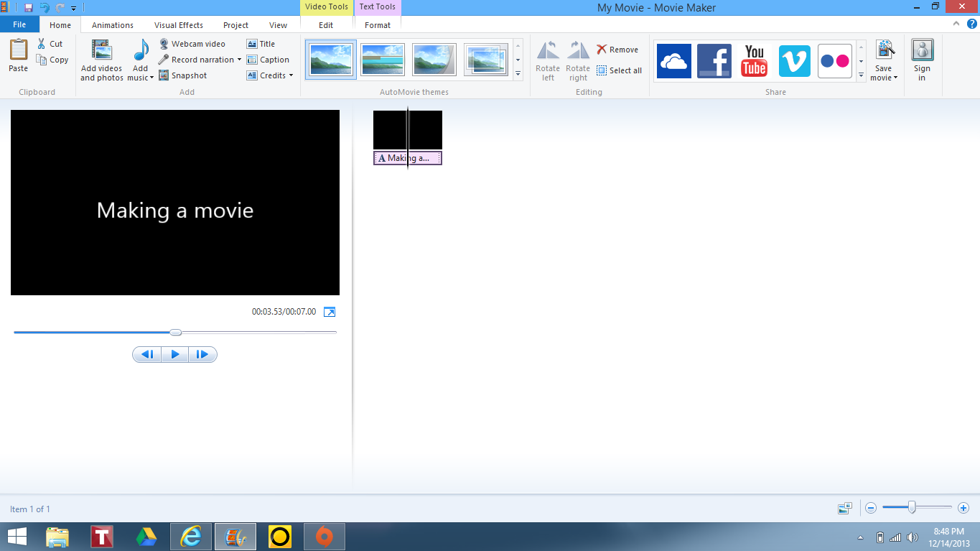Zoom out the timeline minus button
Screen dimensions: 980x551
click(871, 508)
